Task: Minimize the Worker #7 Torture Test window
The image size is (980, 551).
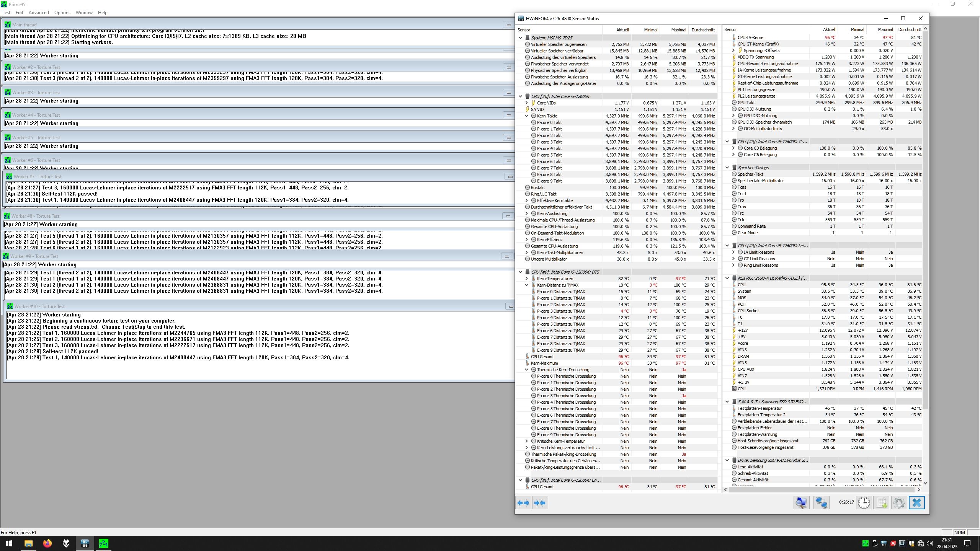Action: (x=510, y=177)
